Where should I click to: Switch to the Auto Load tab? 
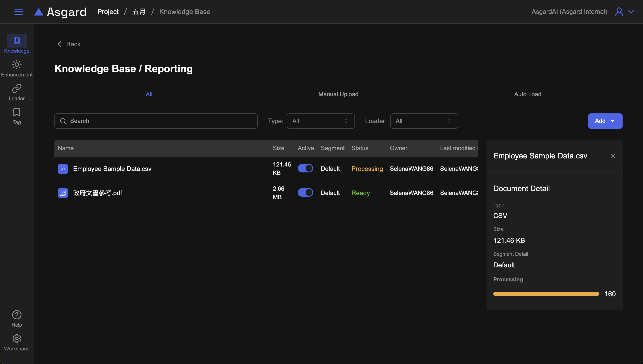(x=527, y=94)
